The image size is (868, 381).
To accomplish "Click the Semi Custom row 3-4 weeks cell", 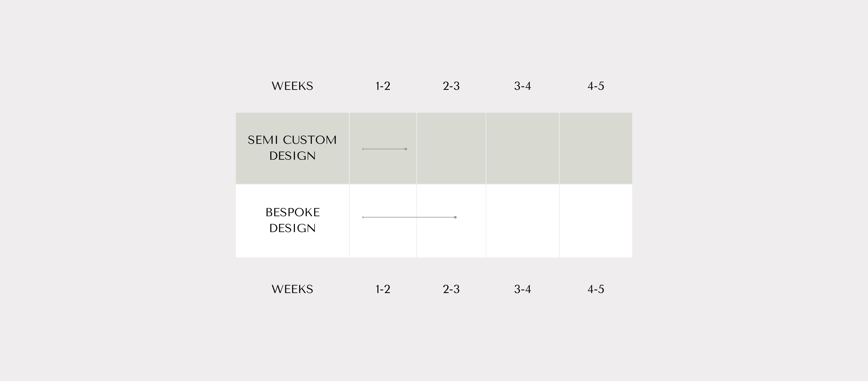I will [x=523, y=148].
